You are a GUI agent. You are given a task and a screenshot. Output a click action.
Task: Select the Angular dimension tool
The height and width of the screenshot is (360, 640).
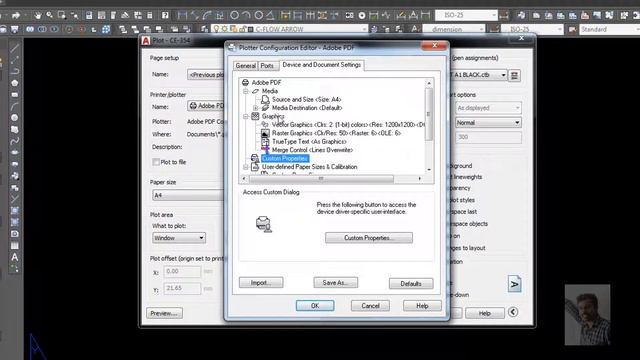[270, 16]
